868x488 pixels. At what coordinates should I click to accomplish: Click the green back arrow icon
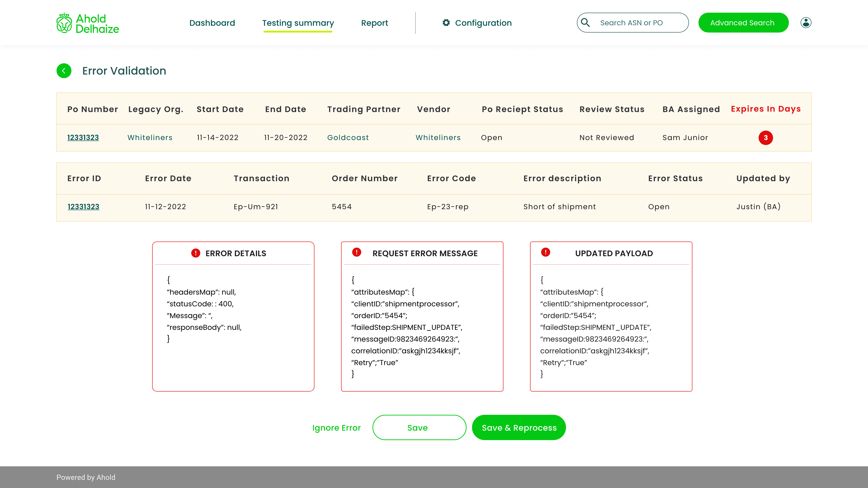64,71
